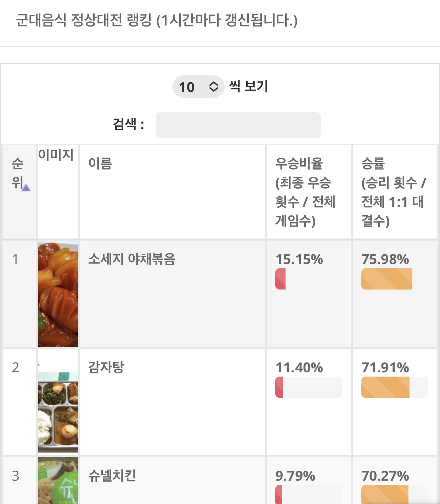Click the rank 1 cell
The height and width of the screenshot is (504, 440).
click(x=16, y=259)
